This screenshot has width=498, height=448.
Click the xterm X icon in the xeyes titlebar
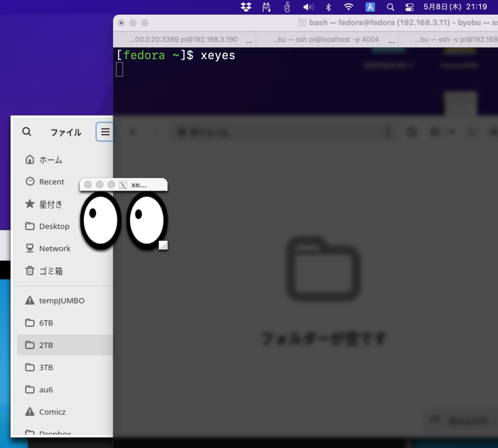123,184
